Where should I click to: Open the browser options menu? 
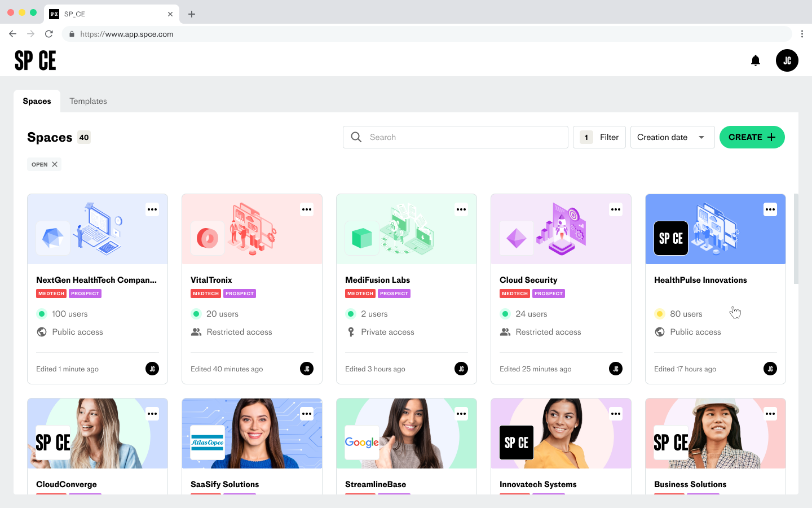(802, 34)
